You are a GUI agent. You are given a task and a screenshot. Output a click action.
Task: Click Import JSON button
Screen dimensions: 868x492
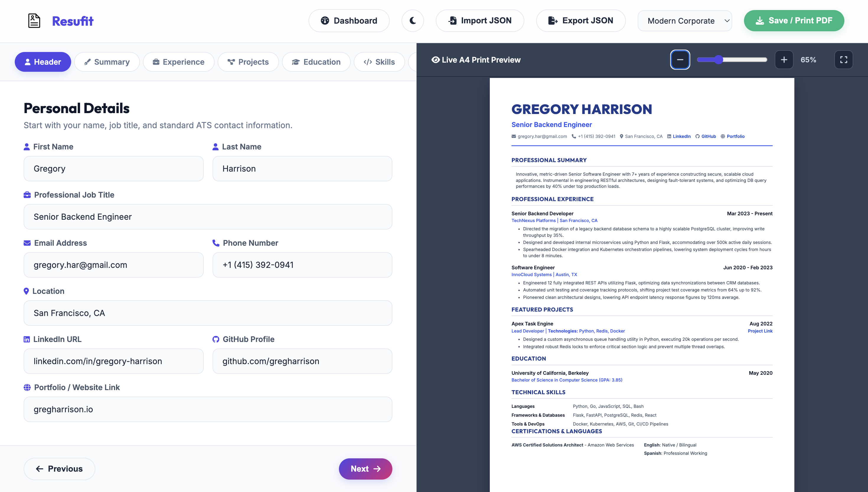click(479, 21)
